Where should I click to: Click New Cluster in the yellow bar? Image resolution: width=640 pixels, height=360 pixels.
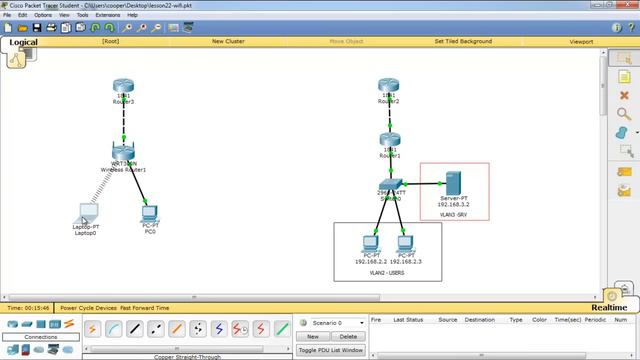(228, 41)
